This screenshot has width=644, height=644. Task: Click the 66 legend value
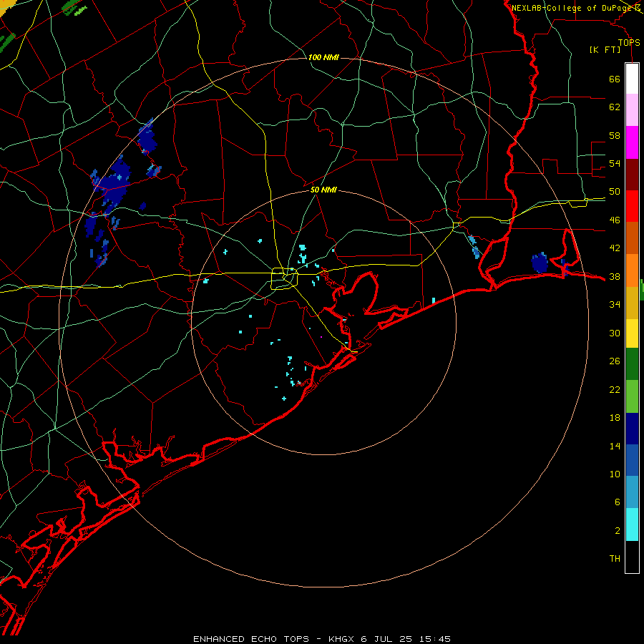pos(615,79)
